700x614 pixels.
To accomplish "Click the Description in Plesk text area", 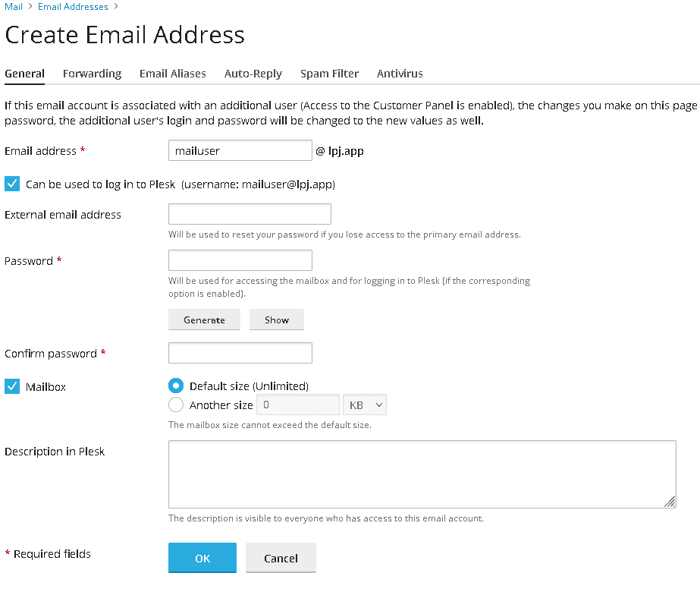I will click(x=422, y=474).
